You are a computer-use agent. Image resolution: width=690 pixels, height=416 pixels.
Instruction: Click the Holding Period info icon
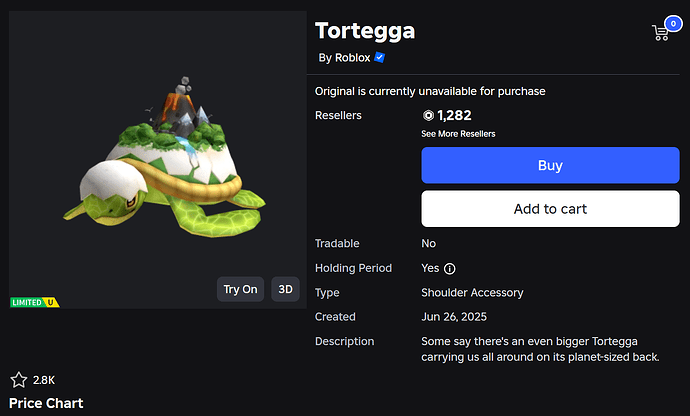pyautogui.click(x=450, y=269)
